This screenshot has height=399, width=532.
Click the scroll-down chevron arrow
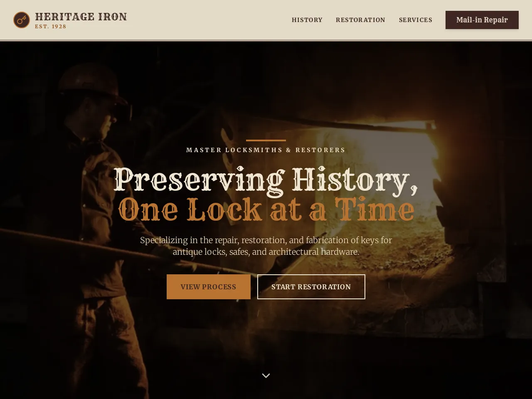point(266,376)
